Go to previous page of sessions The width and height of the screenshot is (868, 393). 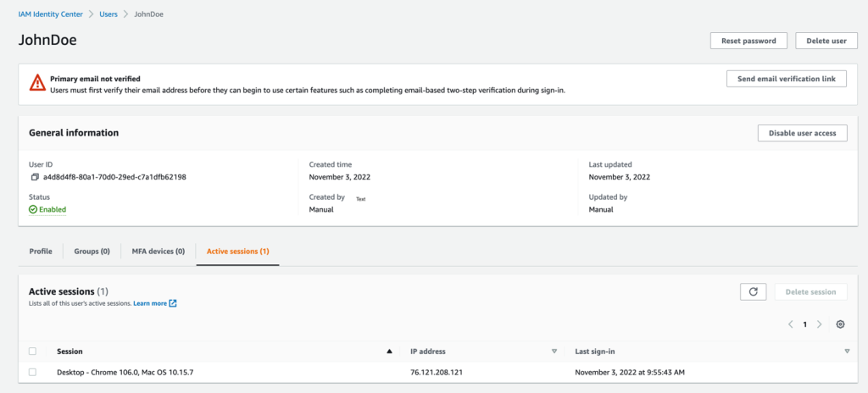click(791, 324)
